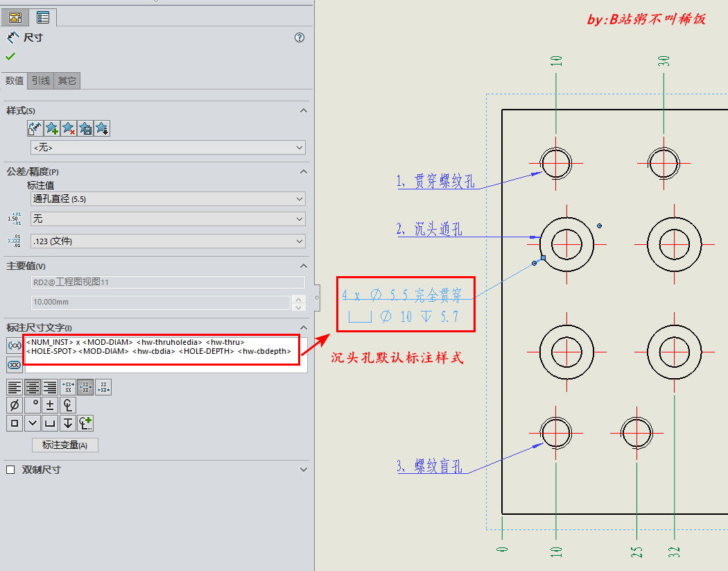Viewport: 728px width, 571px height.
Task: Collapse the property panel using side handle
Action: click(317, 298)
